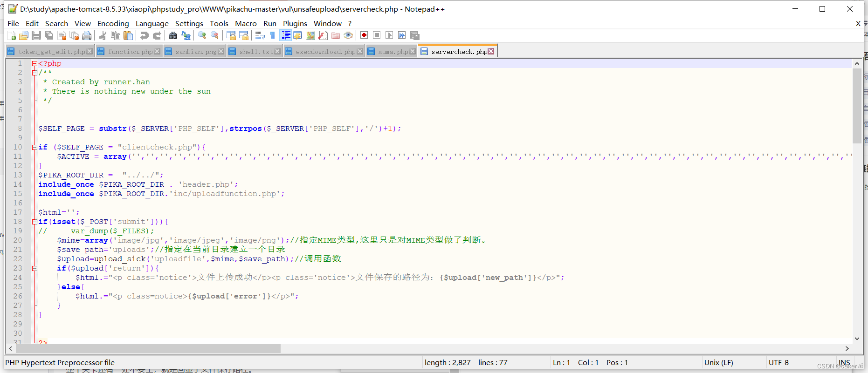Open the Language menu
The image size is (868, 373).
pos(152,23)
